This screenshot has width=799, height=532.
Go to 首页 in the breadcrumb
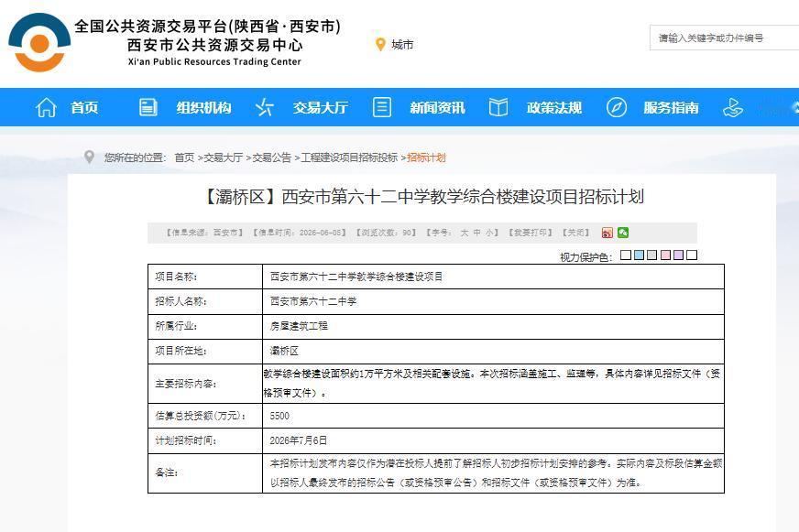point(184,157)
